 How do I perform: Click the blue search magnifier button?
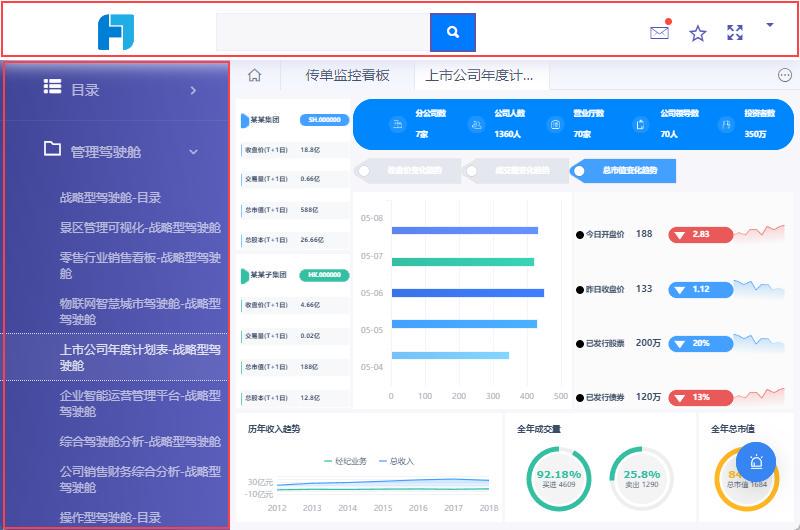453,32
